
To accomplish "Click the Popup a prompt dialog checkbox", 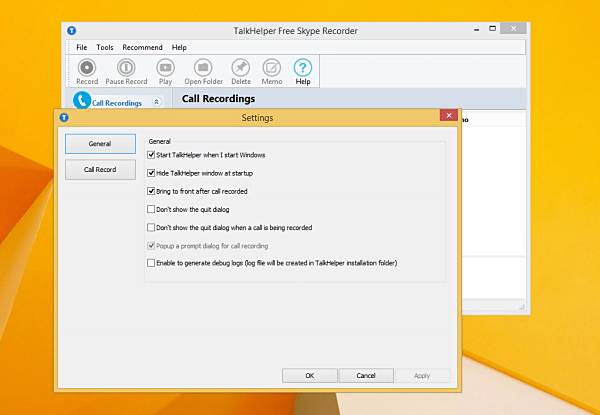I will point(151,246).
